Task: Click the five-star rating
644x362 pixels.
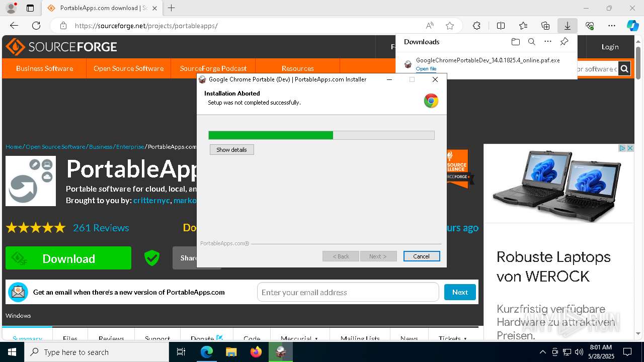Action: [36, 228]
